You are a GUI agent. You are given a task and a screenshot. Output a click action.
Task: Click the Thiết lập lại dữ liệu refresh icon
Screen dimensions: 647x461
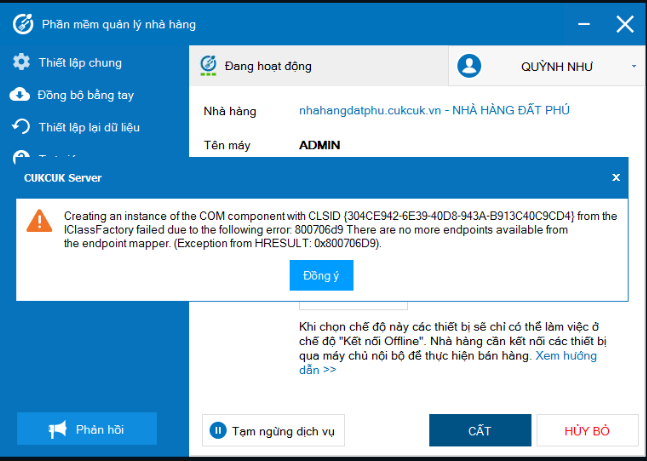[21, 127]
